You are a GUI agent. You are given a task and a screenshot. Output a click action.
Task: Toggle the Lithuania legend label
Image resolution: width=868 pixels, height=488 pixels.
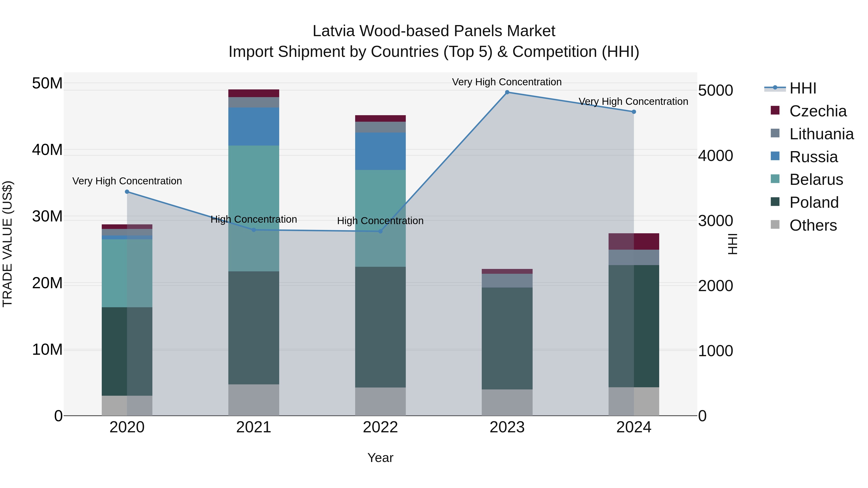[x=821, y=134]
